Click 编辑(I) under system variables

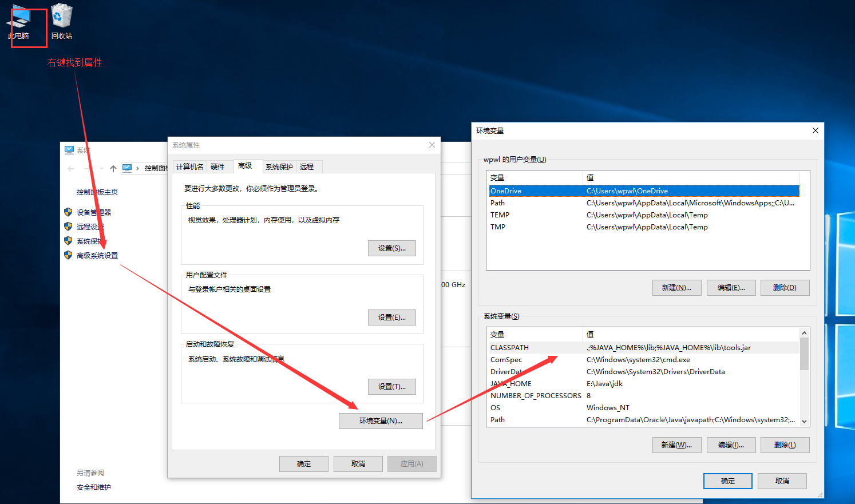tap(731, 445)
